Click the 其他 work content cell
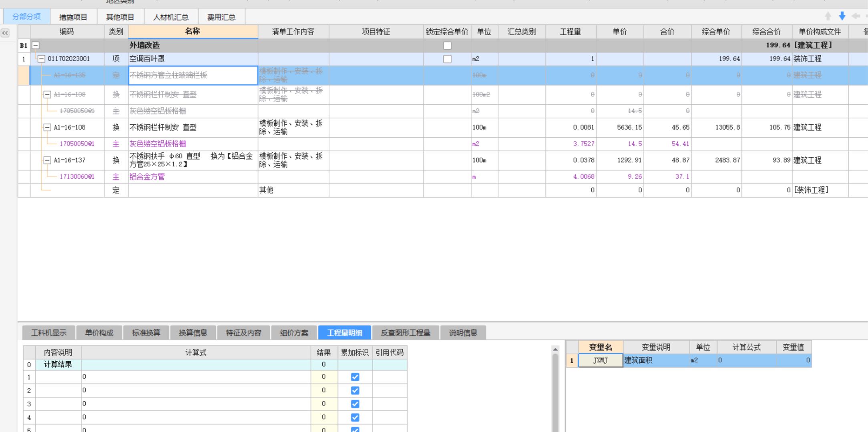868x432 pixels. (293, 190)
